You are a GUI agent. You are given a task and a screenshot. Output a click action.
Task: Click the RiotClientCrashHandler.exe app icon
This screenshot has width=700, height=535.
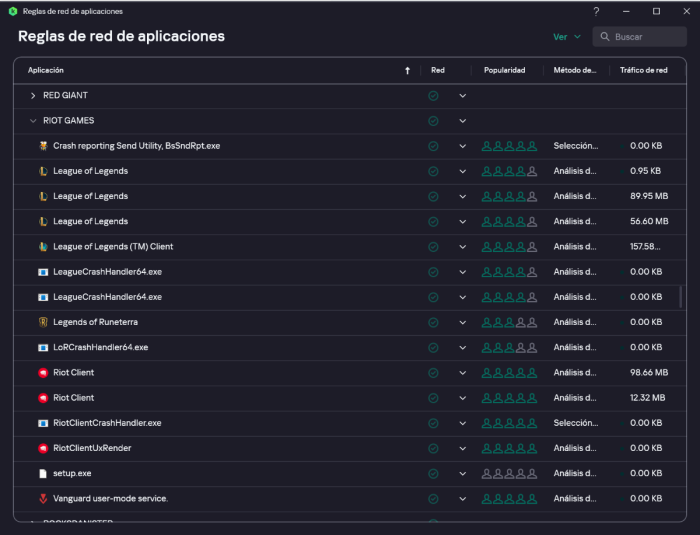pos(43,423)
